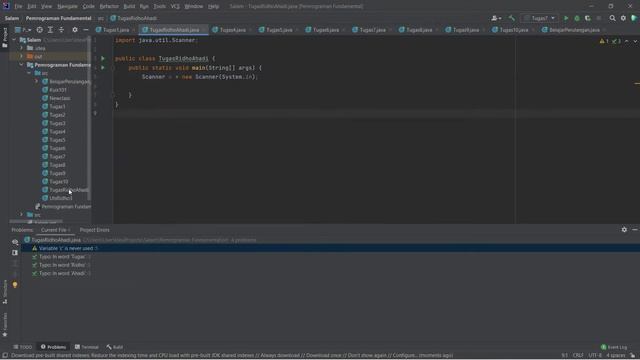Open the Favorites side tab
This screenshot has width=640, height=360.
pyautogui.click(x=4, y=324)
